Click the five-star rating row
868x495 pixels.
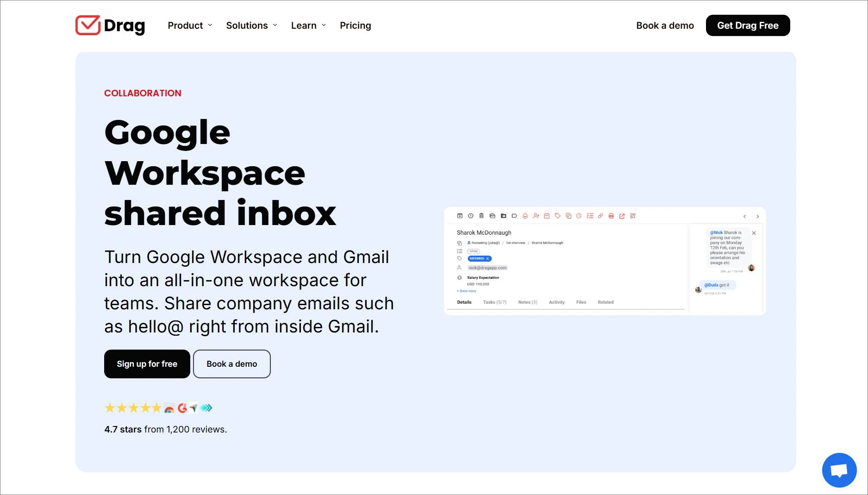click(x=133, y=408)
